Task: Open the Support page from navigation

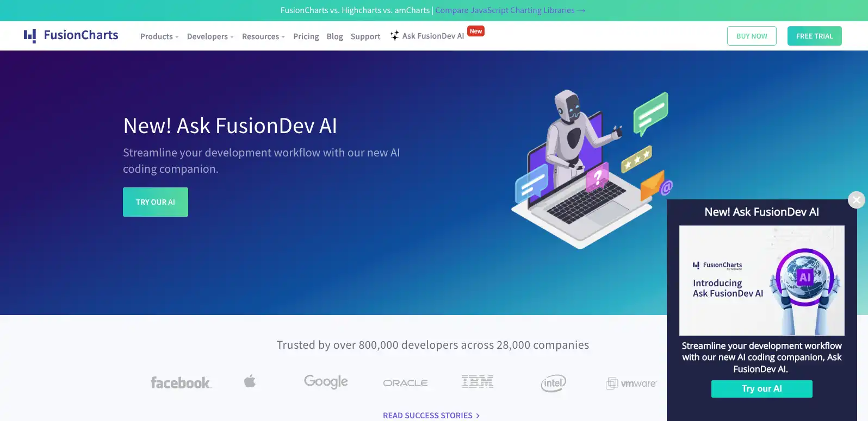Action: point(365,36)
